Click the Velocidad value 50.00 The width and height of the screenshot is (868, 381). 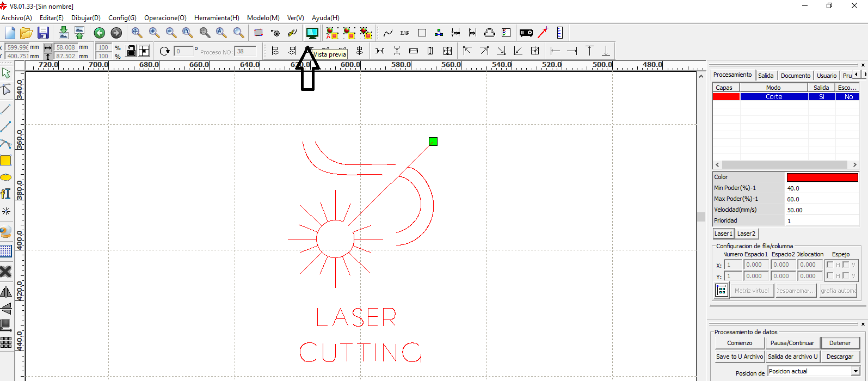[822, 210]
